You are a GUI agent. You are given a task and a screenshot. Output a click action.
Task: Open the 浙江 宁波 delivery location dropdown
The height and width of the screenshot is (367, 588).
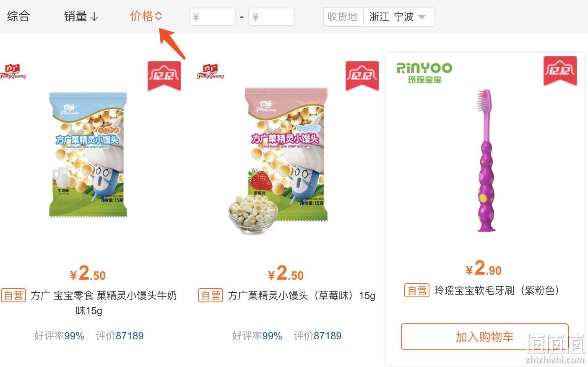click(399, 17)
